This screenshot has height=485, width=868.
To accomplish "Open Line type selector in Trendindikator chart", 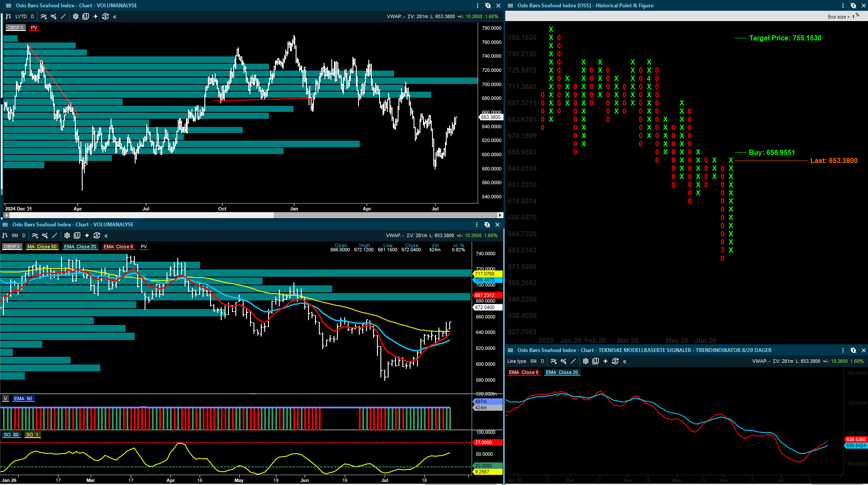I will point(517,361).
